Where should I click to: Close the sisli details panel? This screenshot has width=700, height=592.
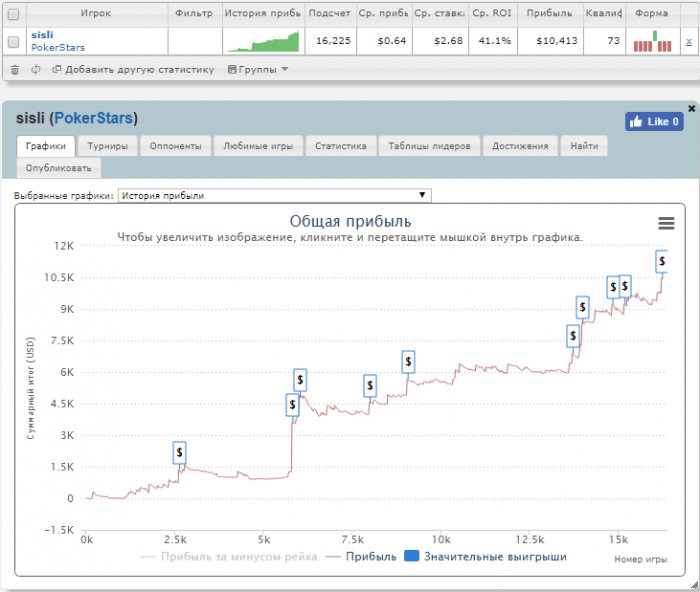[x=691, y=108]
